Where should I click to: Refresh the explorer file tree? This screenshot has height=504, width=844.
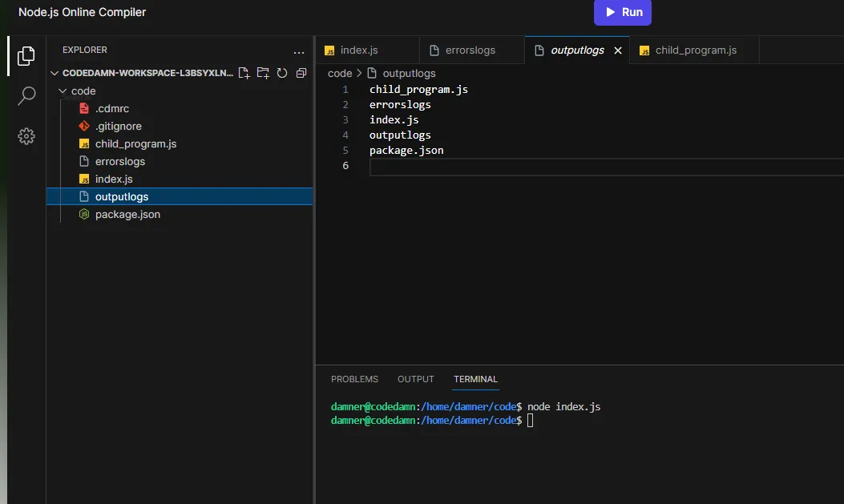tap(282, 73)
